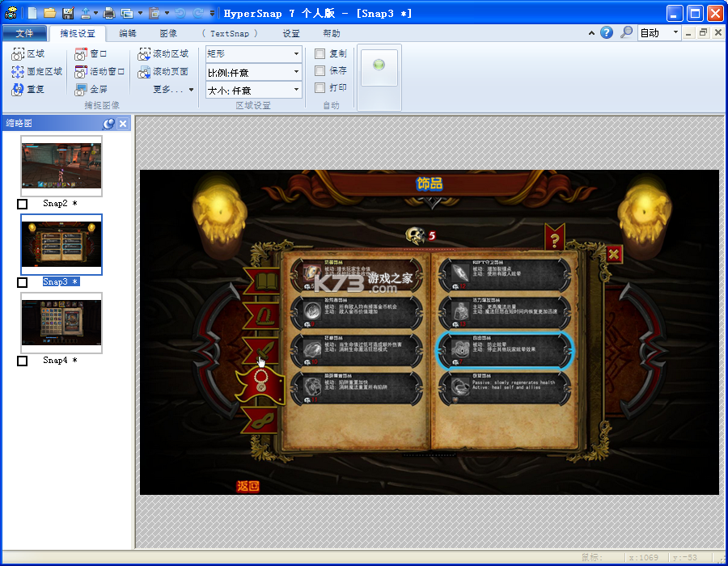The width and height of the screenshot is (728, 566).
Task: Capture 全屏 full screen
Action: coord(91,89)
